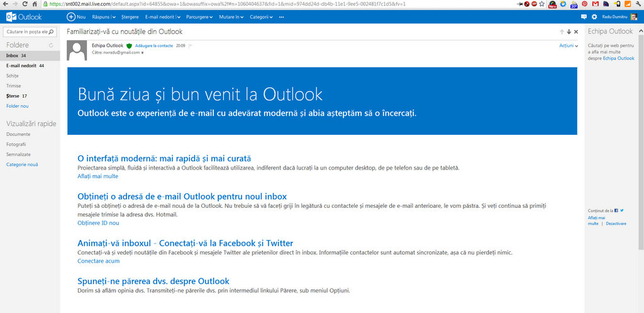The width and height of the screenshot is (644, 313).
Task: Click the browser address bar URL
Action: click(x=228, y=4)
